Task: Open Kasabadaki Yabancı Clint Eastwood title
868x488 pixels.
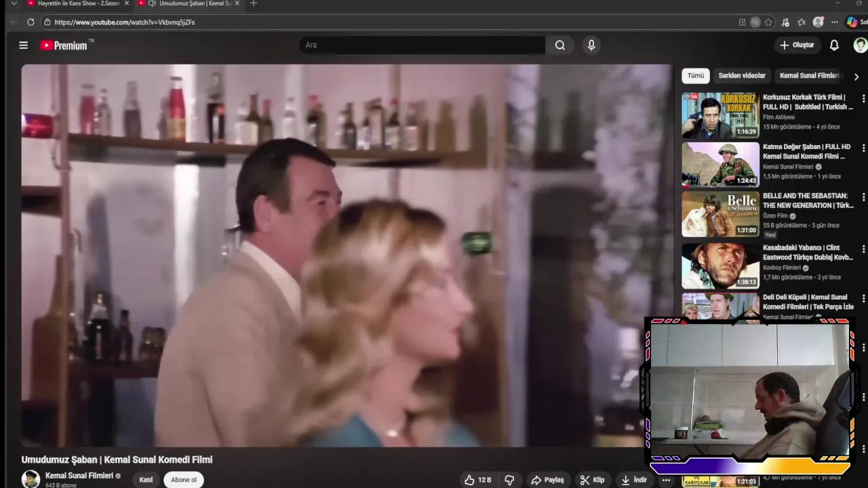Action: pyautogui.click(x=808, y=252)
